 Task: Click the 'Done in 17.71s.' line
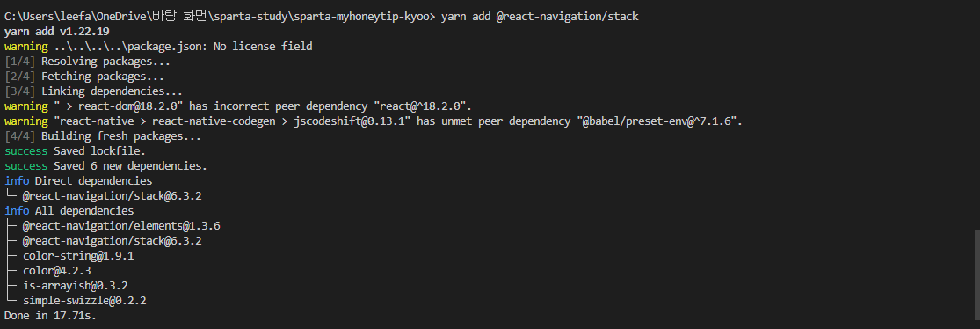51,316
